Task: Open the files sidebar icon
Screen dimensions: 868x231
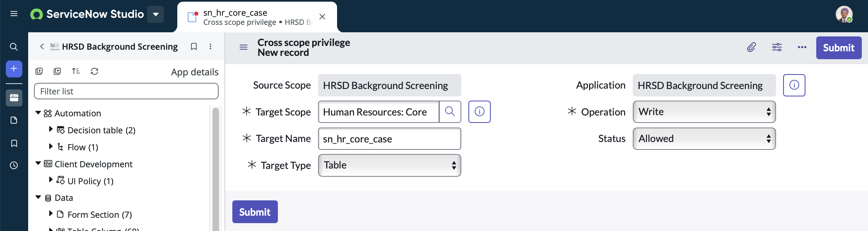Action: click(x=14, y=120)
